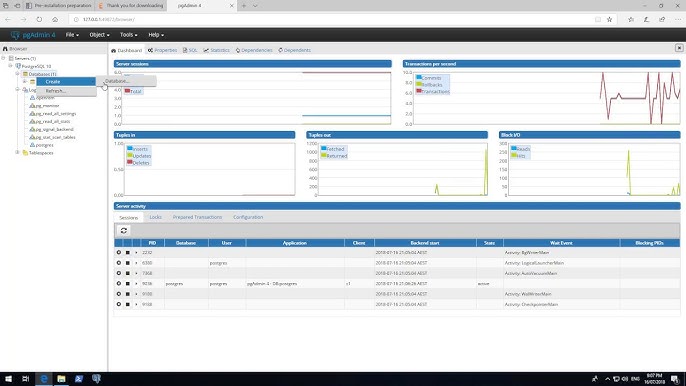The height and width of the screenshot is (386, 686).
Task: Terminate session square in the active row
Action: click(x=128, y=284)
